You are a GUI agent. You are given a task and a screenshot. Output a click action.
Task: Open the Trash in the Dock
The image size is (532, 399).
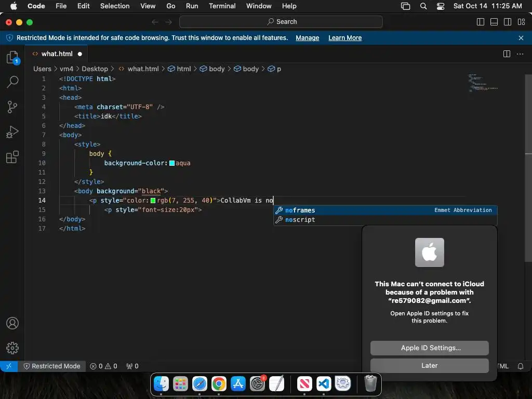click(x=370, y=384)
